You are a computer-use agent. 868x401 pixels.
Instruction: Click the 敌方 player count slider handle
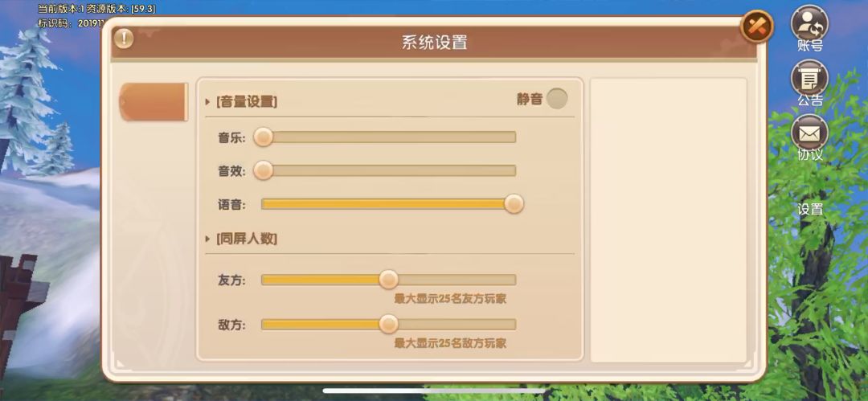pos(388,325)
